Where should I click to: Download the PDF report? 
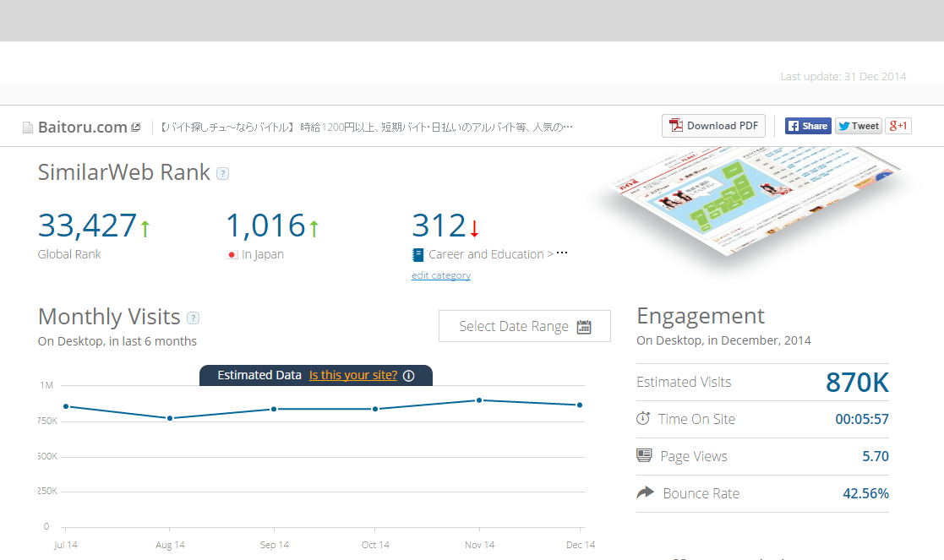click(x=713, y=126)
